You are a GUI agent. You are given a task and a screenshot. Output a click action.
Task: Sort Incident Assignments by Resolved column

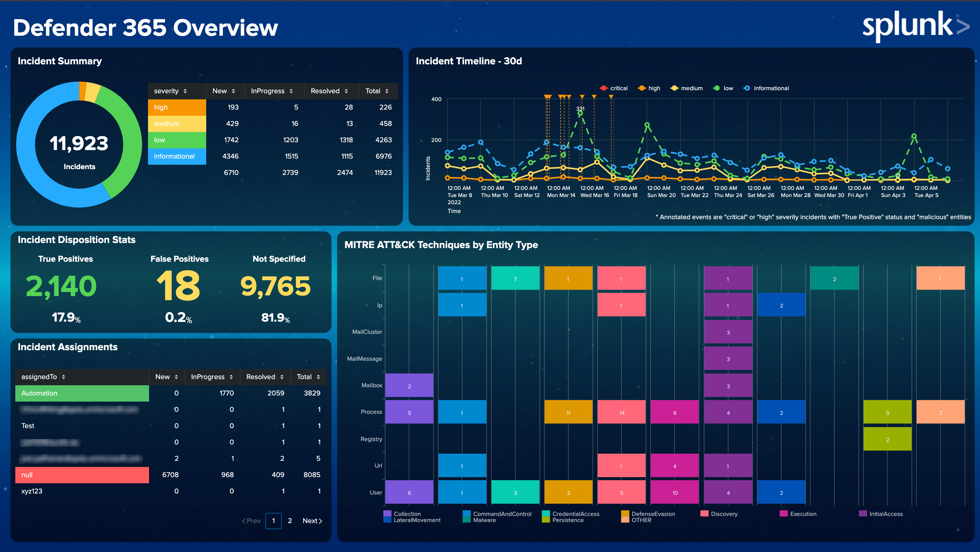coord(265,377)
